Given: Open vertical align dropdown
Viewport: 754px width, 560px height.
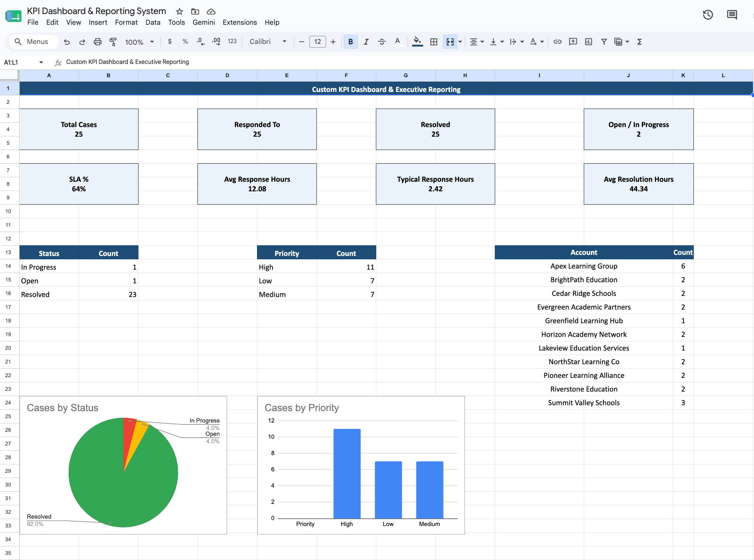Looking at the screenshot, I should coord(497,42).
